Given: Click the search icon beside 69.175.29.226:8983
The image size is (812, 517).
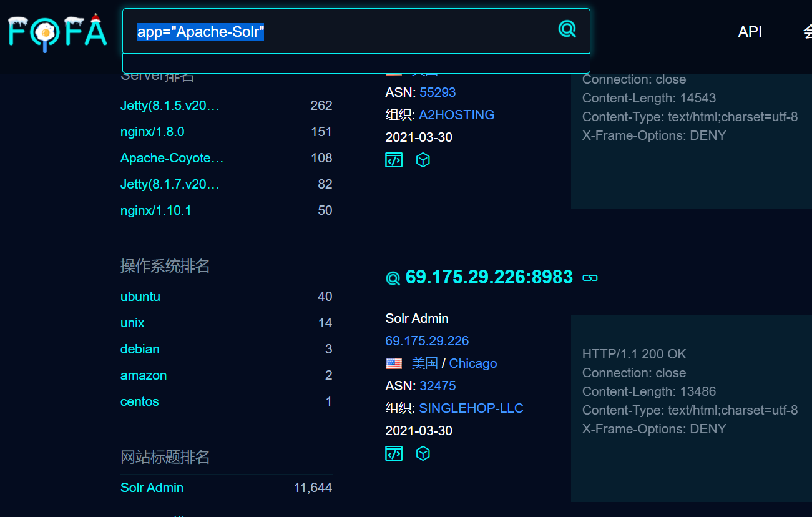Looking at the screenshot, I should 393,278.
